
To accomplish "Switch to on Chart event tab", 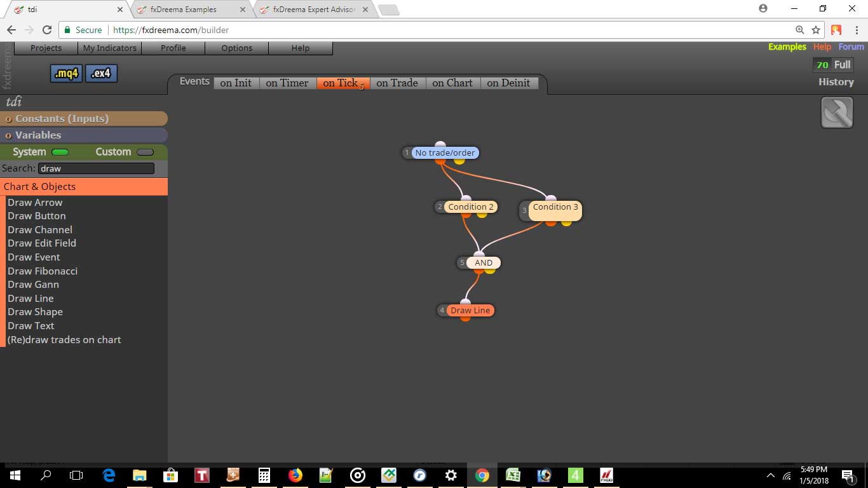I will [x=452, y=83].
